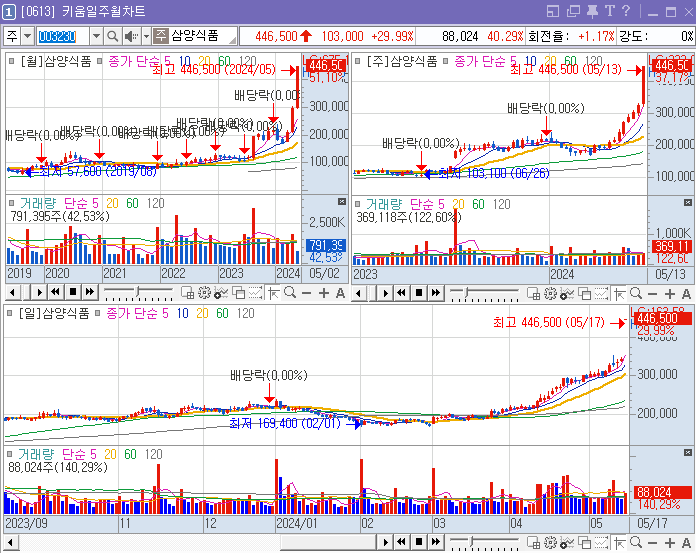Screen dimensions: 696x553
Task: Open the market type dropdown beside 주
Action: (x=28, y=36)
